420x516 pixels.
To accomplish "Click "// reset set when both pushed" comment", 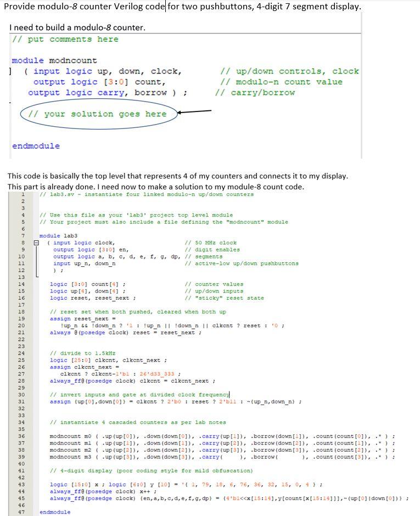I will 138,312.
